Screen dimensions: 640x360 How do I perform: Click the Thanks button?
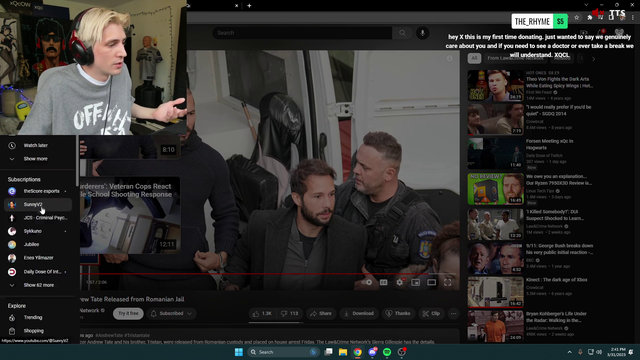398,313
